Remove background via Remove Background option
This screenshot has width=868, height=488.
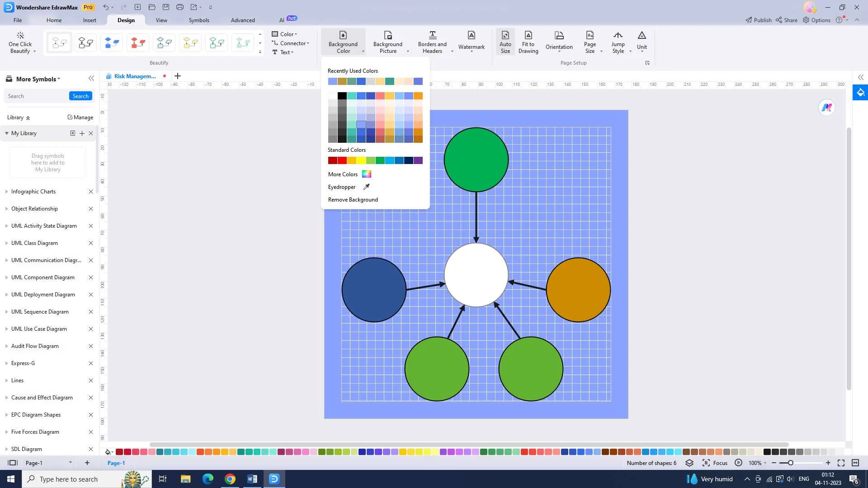(353, 200)
